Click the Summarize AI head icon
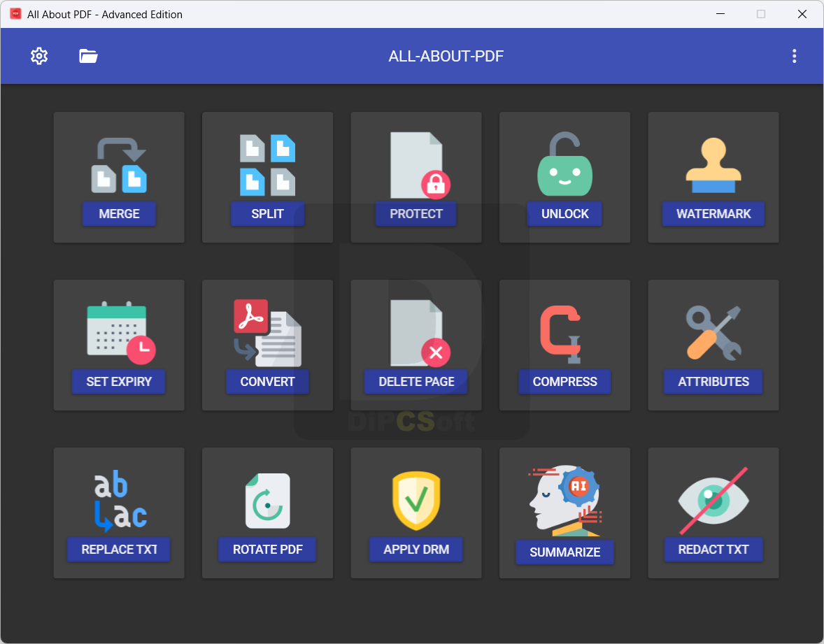This screenshot has width=824, height=644. pos(565,501)
